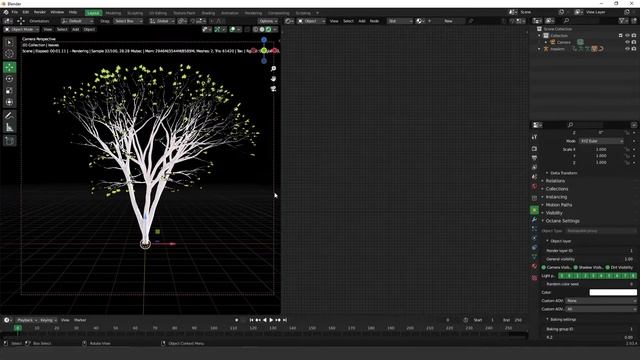Open the Options button in viewport header

pyautogui.click(x=268, y=21)
